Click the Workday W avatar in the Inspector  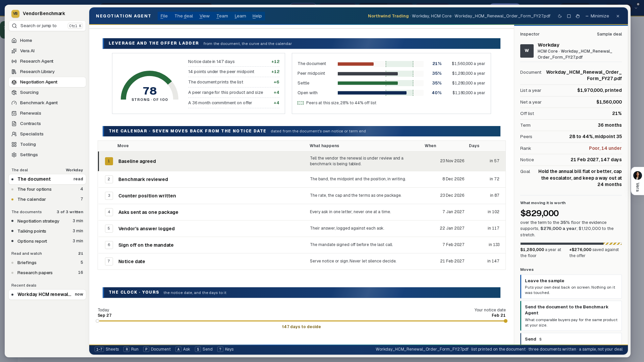(527, 51)
